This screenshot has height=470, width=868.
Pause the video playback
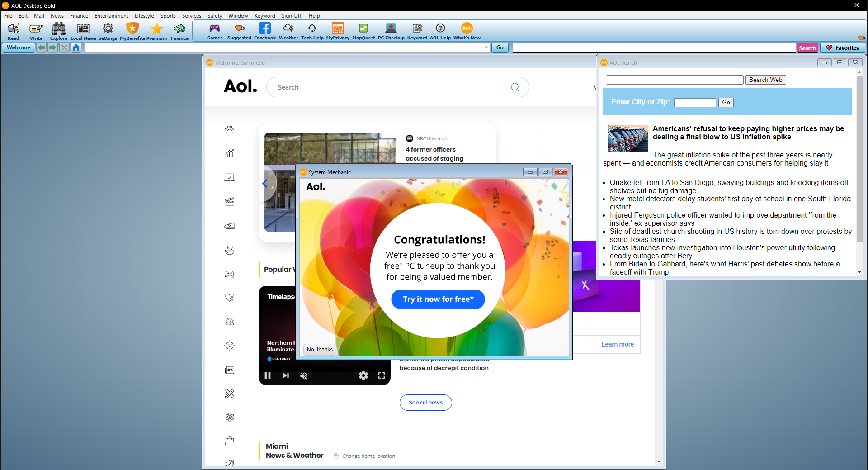pyautogui.click(x=268, y=375)
